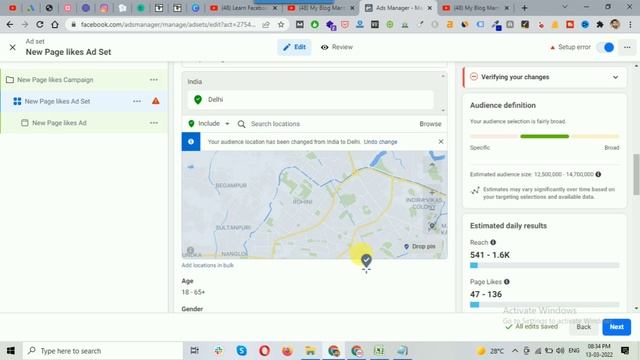The image size is (640, 360).
Task: Click the taskbar search box
Action: [x=103, y=351]
